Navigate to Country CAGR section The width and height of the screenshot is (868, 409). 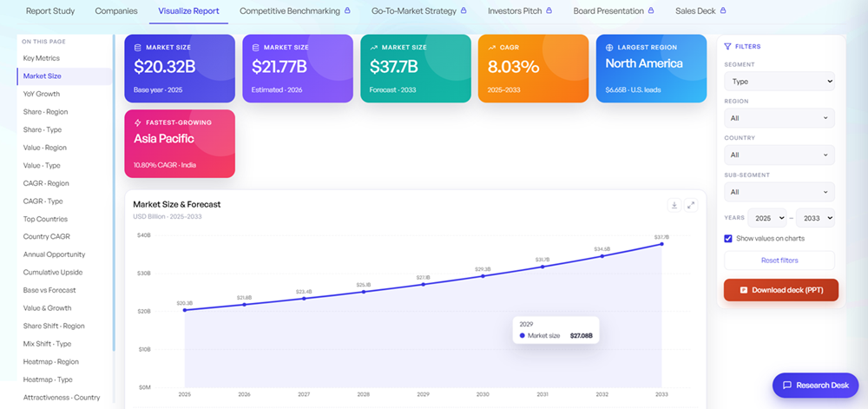[47, 236]
